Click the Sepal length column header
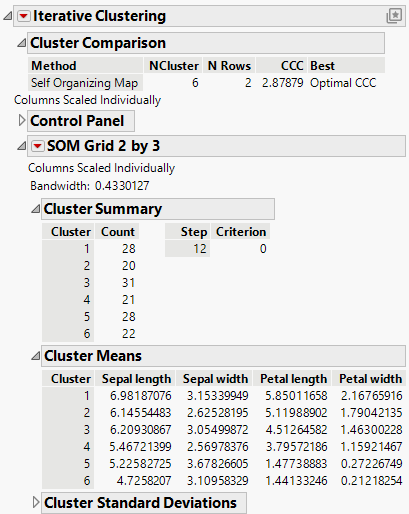409x514 pixels. click(x=136, y=379)
